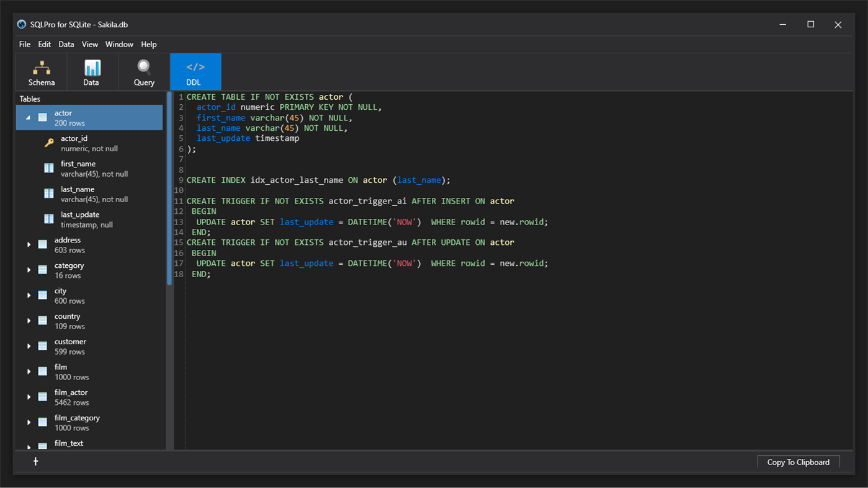Open the View menu

pyautogui.click(x=90, y=45)
